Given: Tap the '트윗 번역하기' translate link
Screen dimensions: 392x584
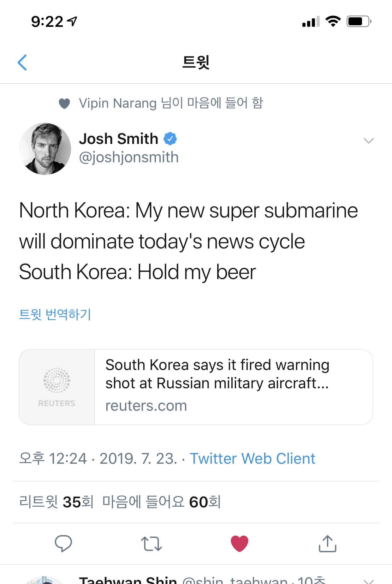Looking at the screenshot, I should point(55,314).
